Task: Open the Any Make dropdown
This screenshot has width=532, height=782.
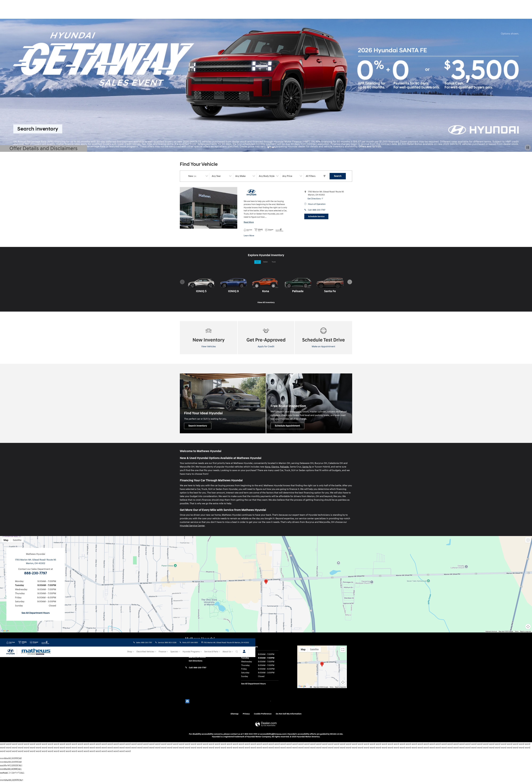Action: click(245, 176)
